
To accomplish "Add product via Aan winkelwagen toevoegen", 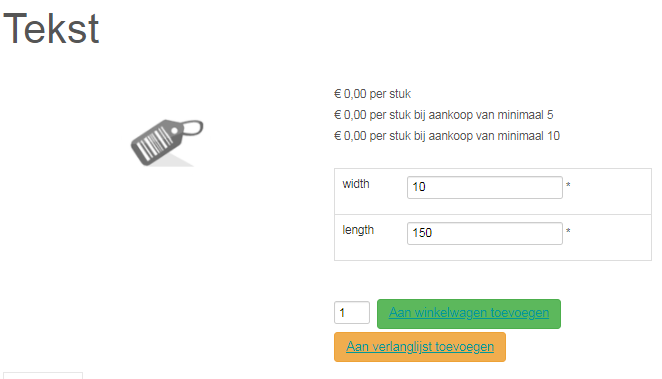I will pyautogui.click(x=469, y=314).
